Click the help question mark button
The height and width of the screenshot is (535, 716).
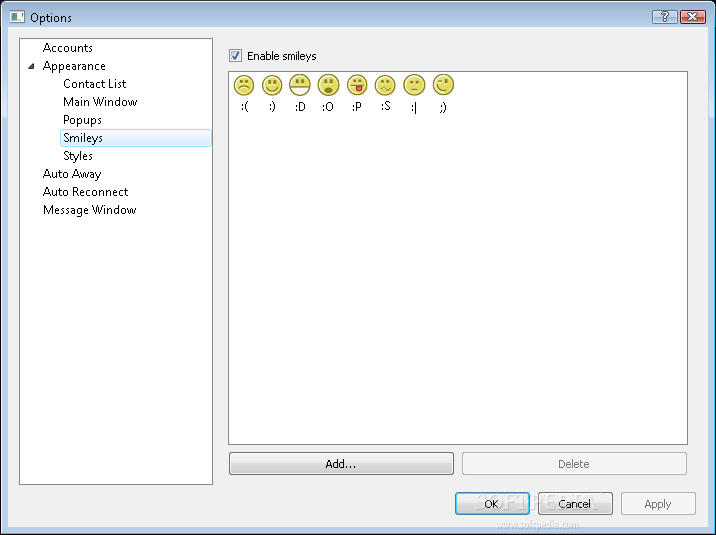665,17
